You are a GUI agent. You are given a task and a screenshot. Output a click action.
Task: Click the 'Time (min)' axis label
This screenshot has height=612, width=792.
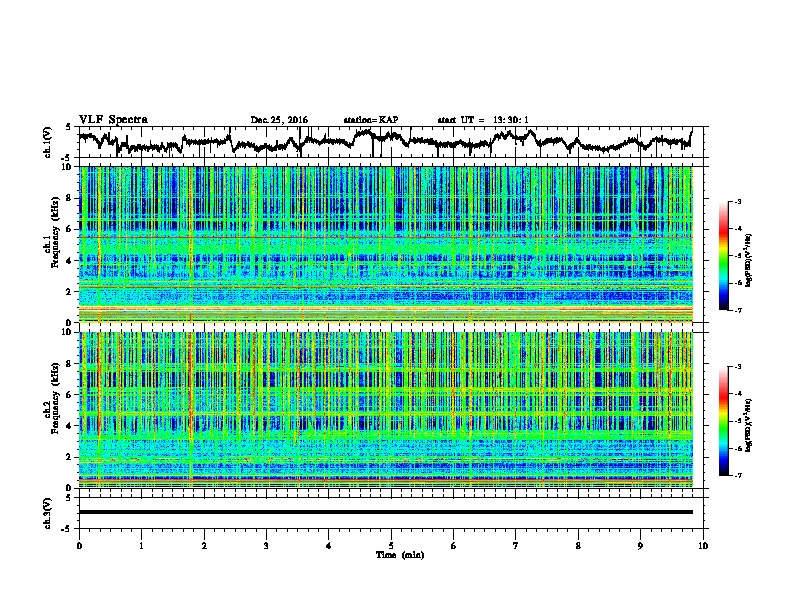[400, 555]
